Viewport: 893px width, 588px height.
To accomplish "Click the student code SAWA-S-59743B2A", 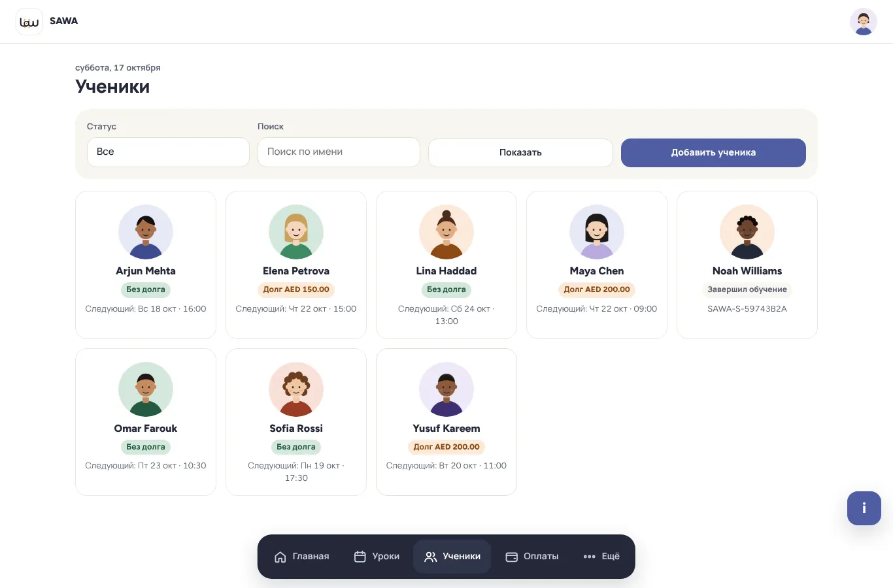I will click(747, 309).
